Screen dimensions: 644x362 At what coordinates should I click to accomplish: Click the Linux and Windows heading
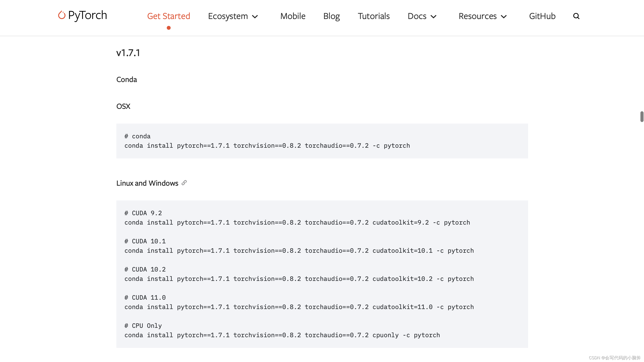[147, 183]
